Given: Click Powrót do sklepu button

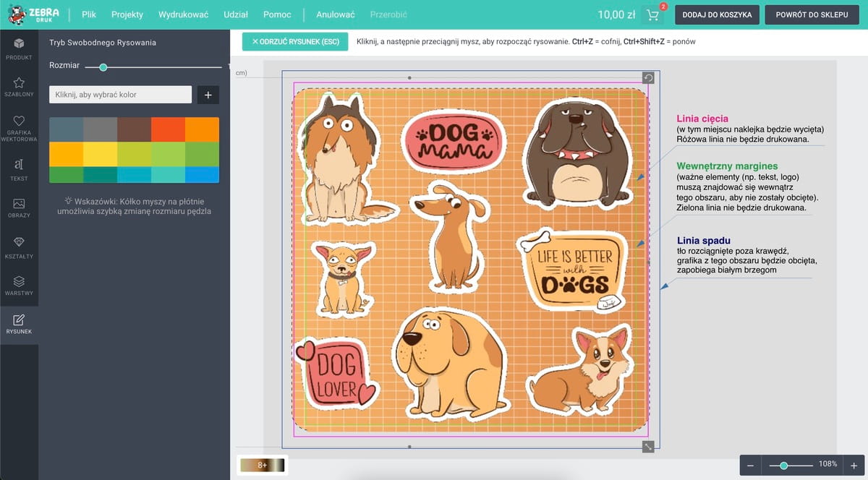Looking at the screenshot, I should 811,14.
